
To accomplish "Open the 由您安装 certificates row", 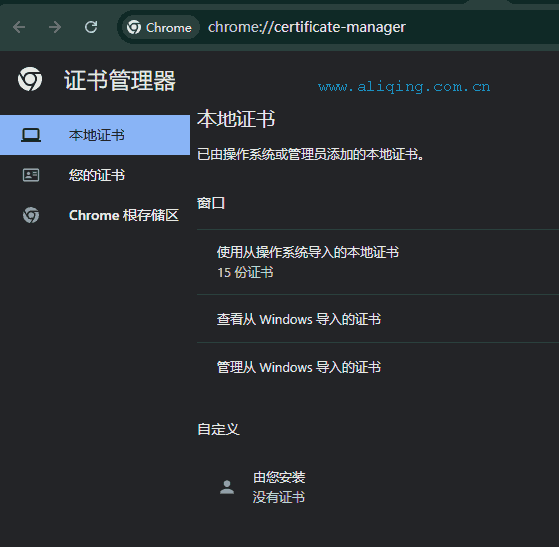I will 378,487.
